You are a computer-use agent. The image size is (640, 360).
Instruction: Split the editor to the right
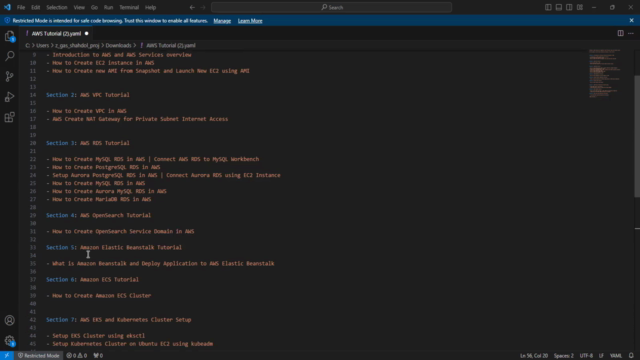(x=620, y=33)
